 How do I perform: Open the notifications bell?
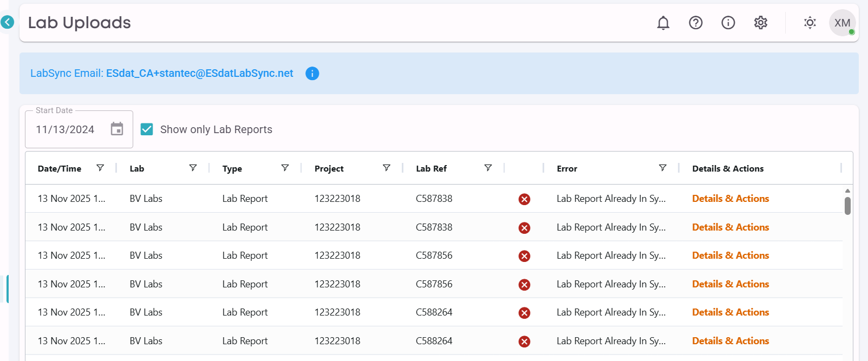pyautogui.click(x=663, y=23)
